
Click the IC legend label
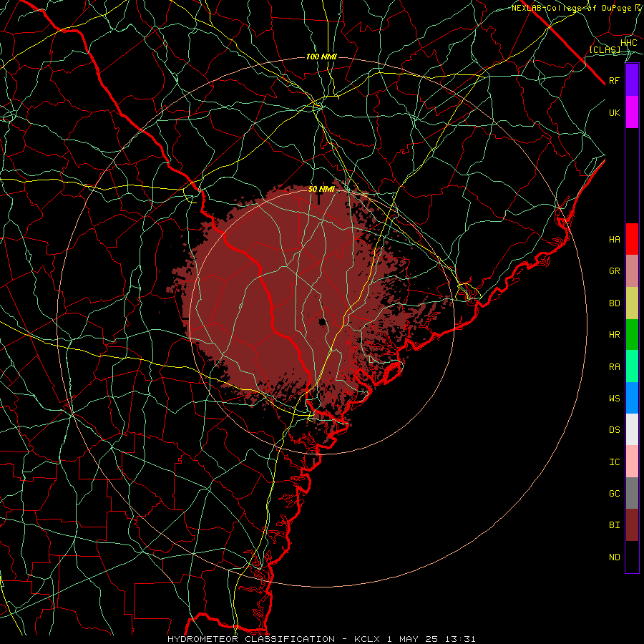[x=614, y=462]
